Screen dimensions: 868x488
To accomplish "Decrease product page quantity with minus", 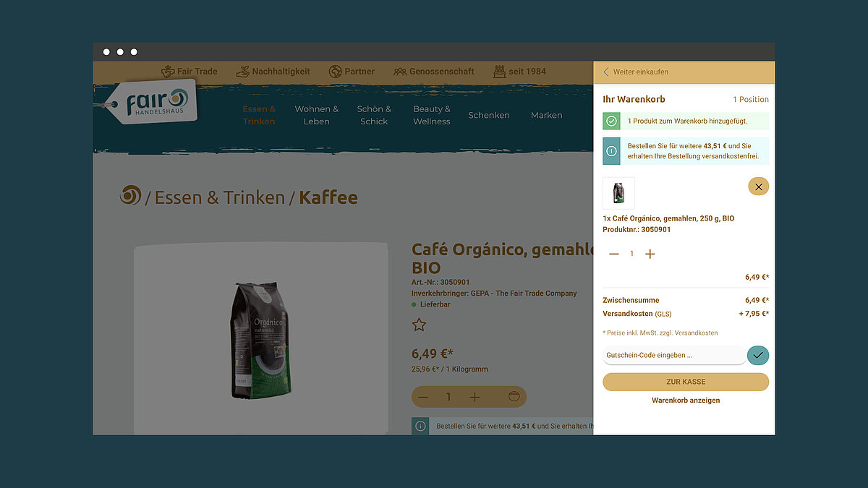I will tap(423, 397).
